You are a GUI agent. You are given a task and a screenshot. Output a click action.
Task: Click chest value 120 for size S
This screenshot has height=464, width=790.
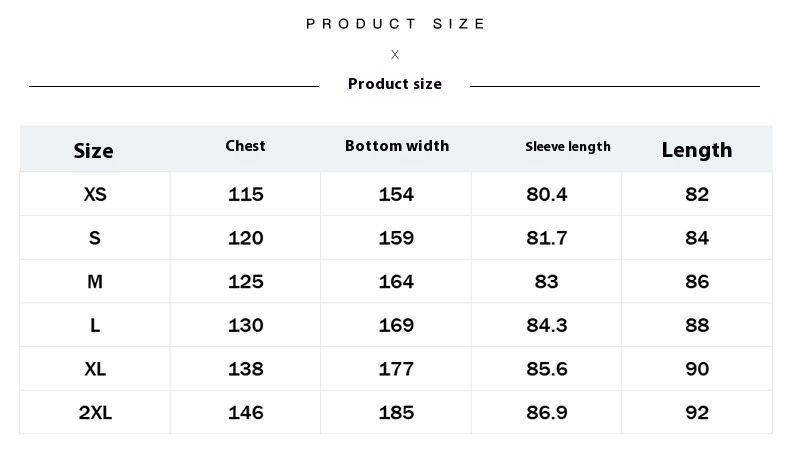[246, 238]
